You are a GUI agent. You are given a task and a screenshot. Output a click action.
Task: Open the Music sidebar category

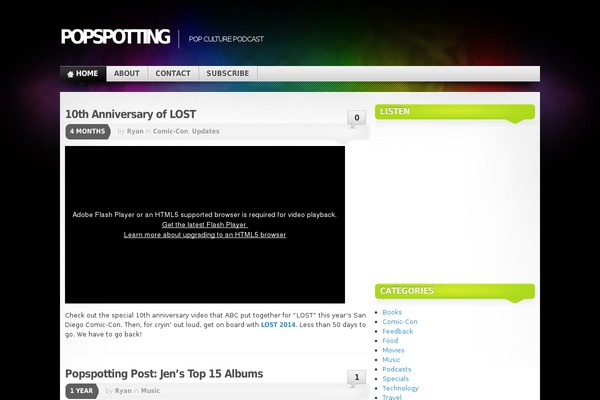pyautogui.click(x=391, y=360)
